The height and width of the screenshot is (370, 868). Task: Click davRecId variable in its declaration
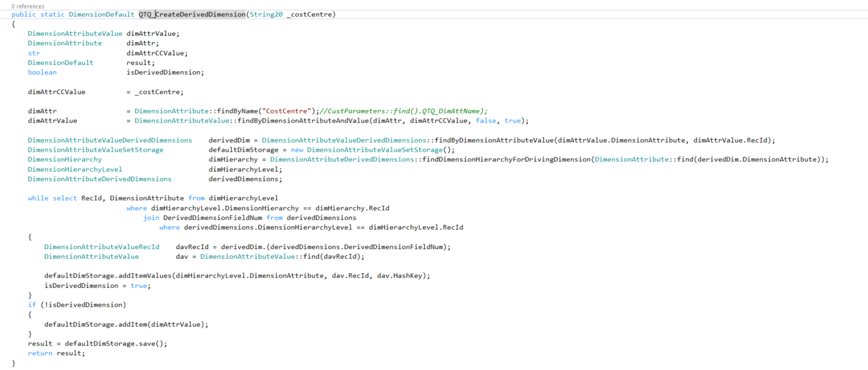click(192, 247)
